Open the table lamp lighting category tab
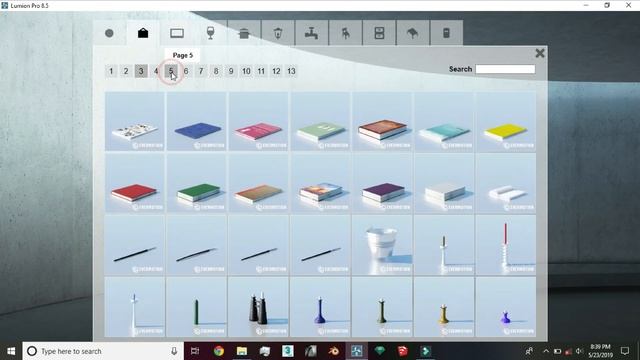 pyautogui.click(x=413, y=33)
